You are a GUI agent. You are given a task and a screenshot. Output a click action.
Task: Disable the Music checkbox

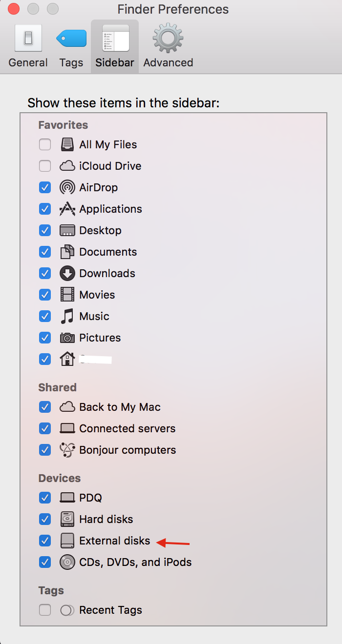45,316
